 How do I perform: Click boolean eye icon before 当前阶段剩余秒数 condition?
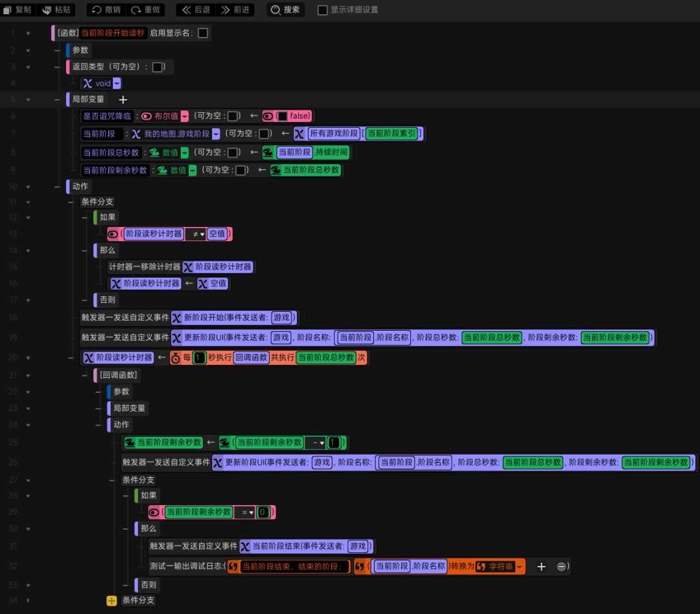point(154,512)
